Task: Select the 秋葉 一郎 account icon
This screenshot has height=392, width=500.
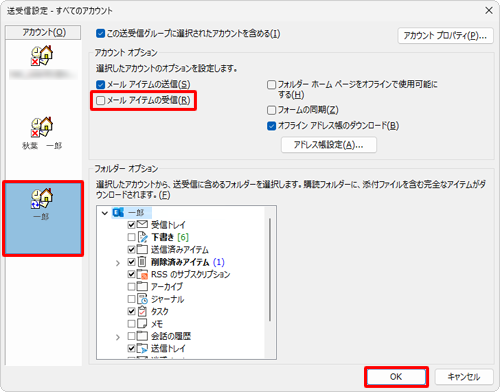Action: [42, 127]
